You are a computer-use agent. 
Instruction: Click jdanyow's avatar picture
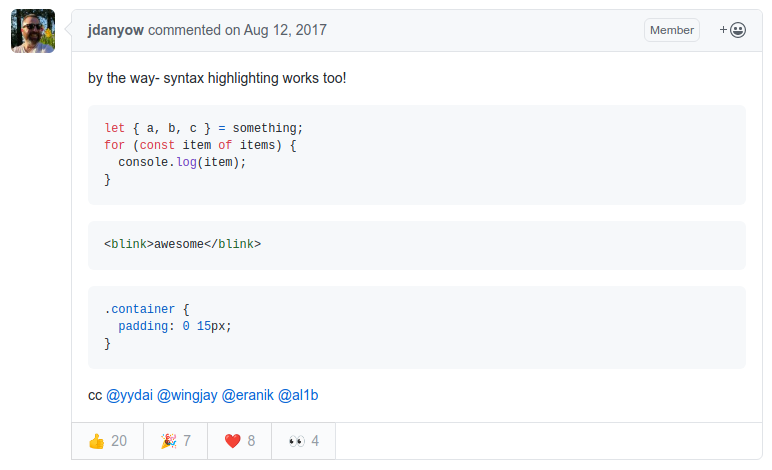pyautogui.click(x=33, y=32)
